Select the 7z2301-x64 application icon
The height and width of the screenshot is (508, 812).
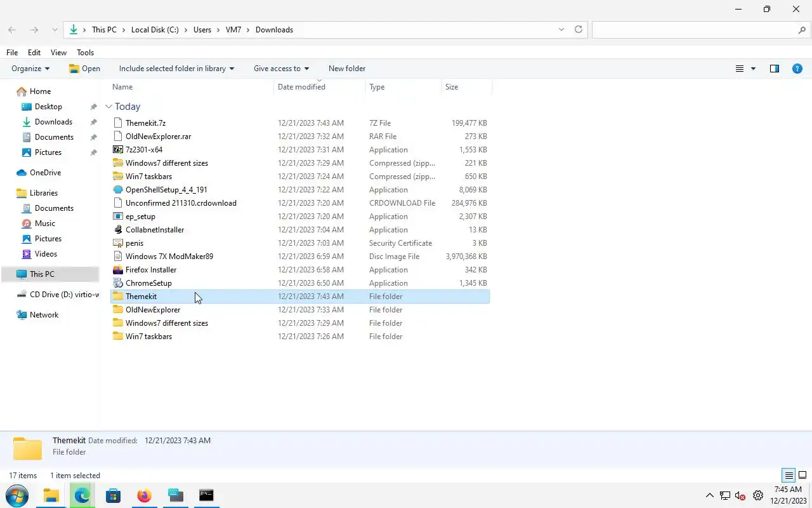(x=117, y=150)
